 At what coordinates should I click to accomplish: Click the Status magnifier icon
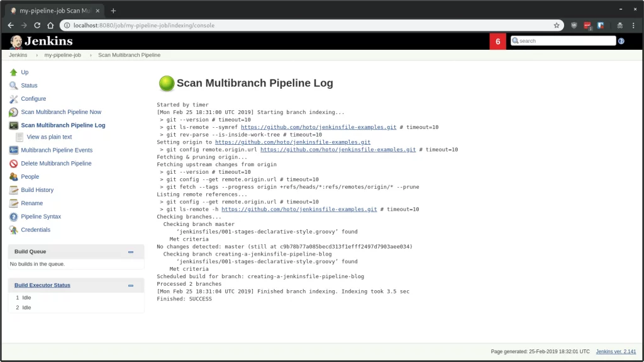pos(14,86)
